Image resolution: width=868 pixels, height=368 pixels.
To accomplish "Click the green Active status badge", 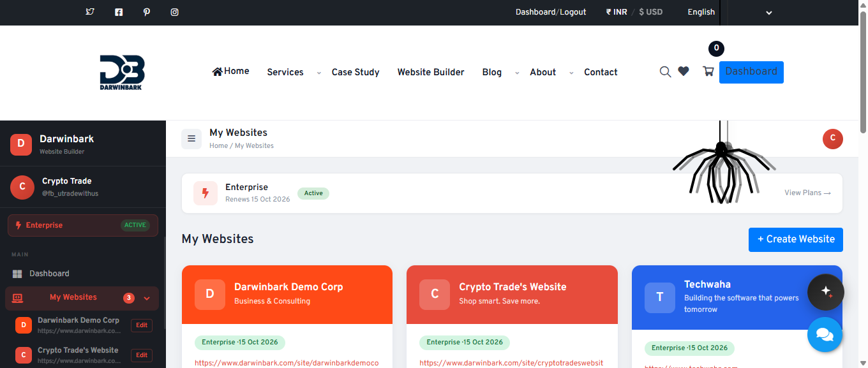I will [x=313, y=193].
